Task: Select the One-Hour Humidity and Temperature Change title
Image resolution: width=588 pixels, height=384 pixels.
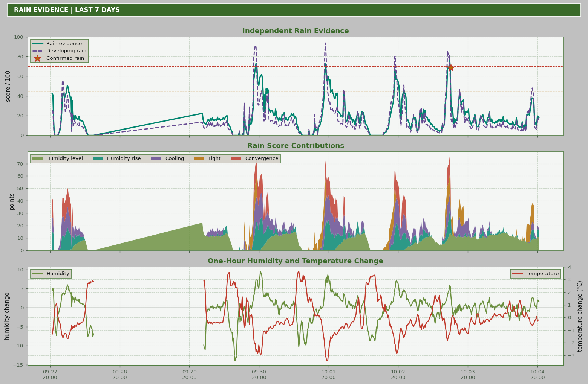Action: click(x=296, y=261)
